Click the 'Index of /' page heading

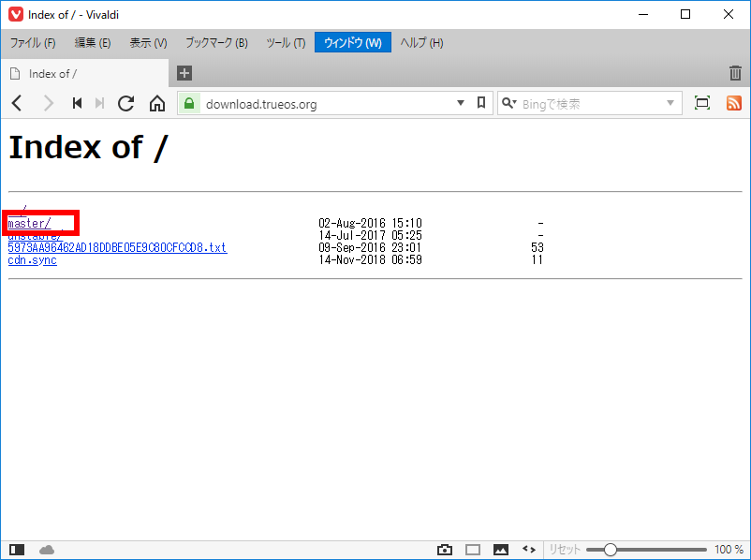(89, 147)
